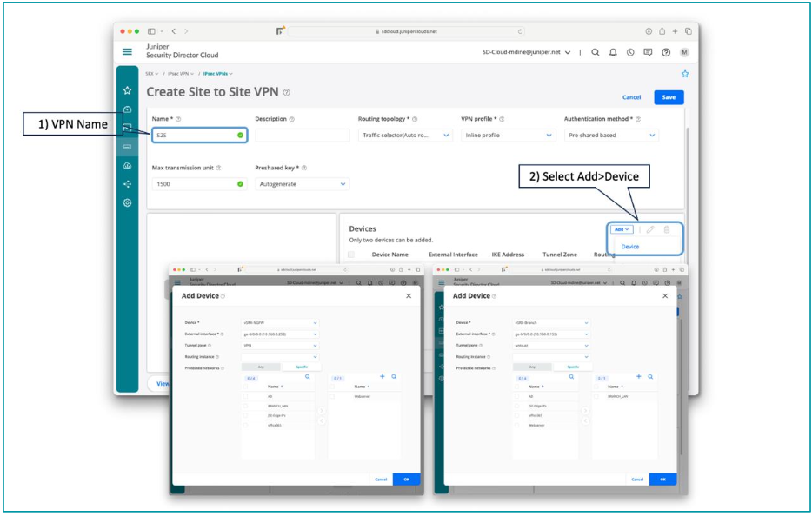Click the search magnifier in top header
The height and width of the screenshot is (516, 812).
pyautogui.click(x=595, y=52)
